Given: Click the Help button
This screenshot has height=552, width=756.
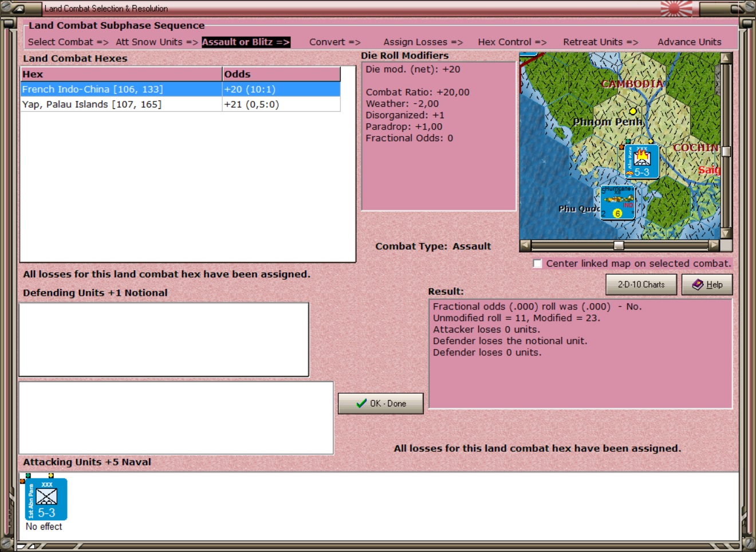Looking at the screenshot, I should coord(707,284).
